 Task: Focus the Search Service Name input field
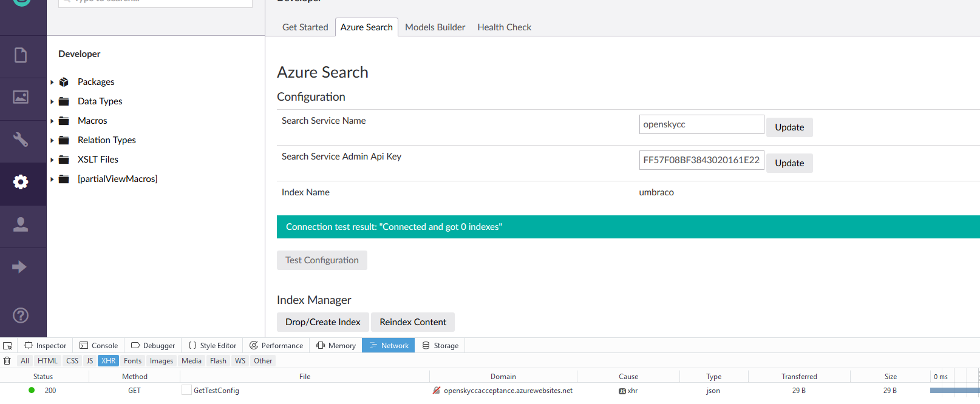(x=701, y=124)
